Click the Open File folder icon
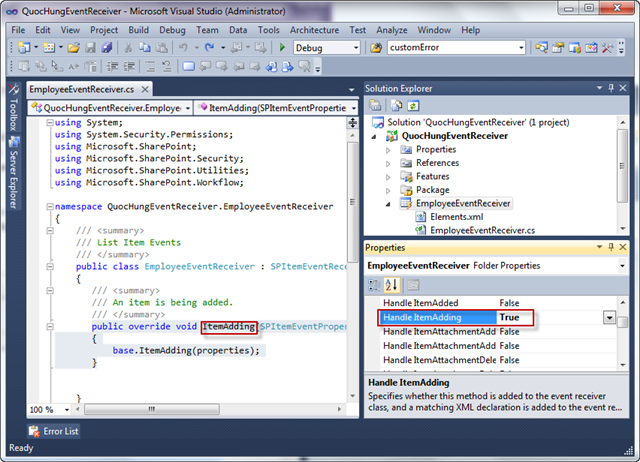Image resolution: width=640 pixels, height=462 pixels. (x=73, y=48)
